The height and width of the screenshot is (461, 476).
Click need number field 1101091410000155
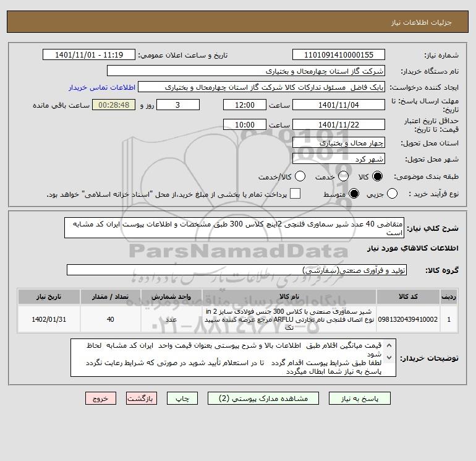(x=339, y=54)
